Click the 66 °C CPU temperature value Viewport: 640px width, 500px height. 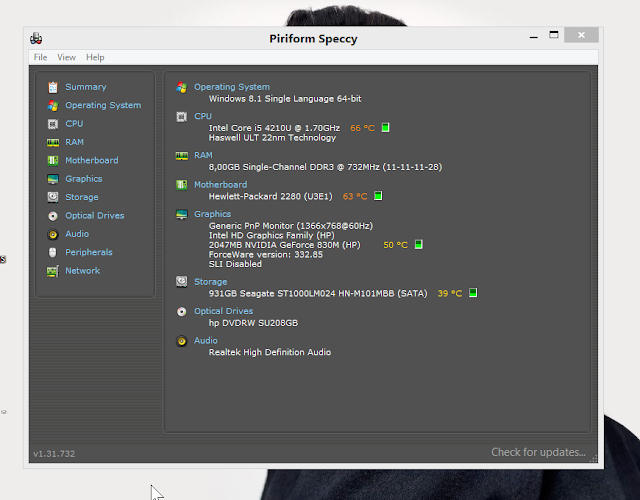pyautogui.click(x=362, y=128)
